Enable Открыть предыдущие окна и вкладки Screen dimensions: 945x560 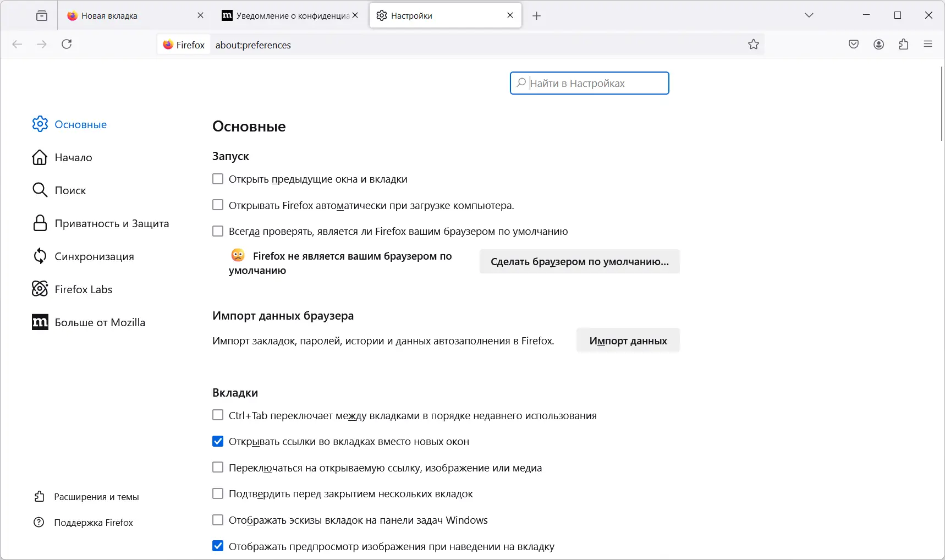(x=218, y=179)
